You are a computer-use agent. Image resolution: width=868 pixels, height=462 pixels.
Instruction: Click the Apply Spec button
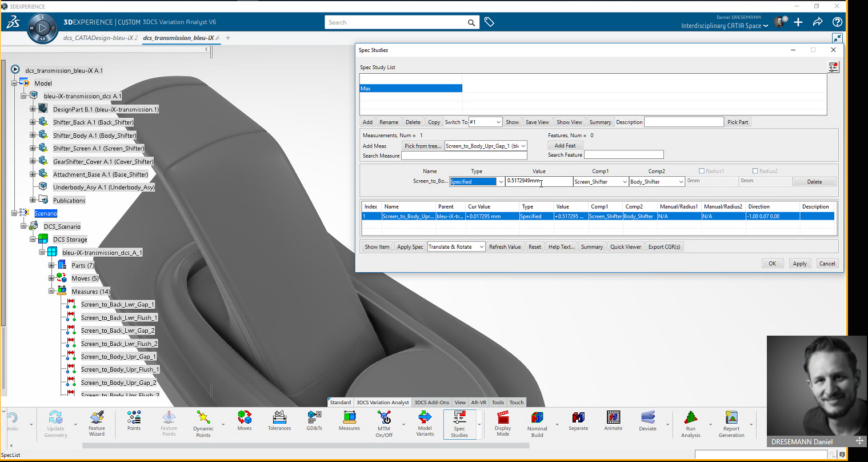click(x=410, y=247)
